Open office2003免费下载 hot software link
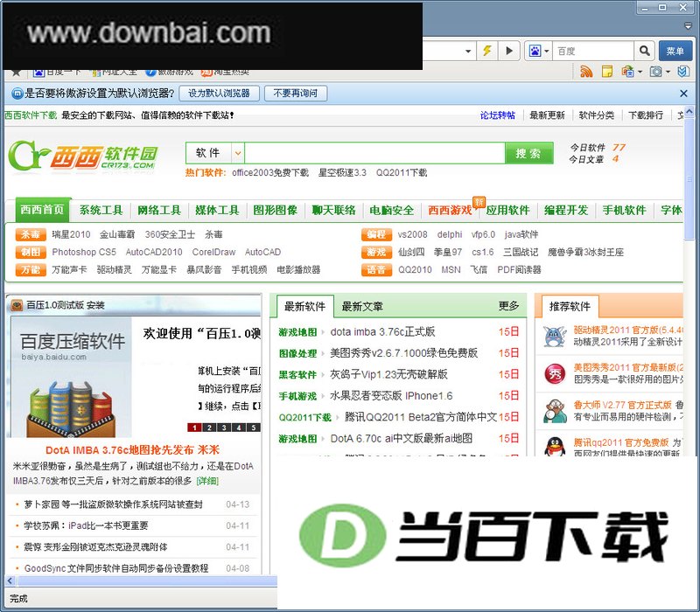The image size is (700, 612). pos(270,172)
